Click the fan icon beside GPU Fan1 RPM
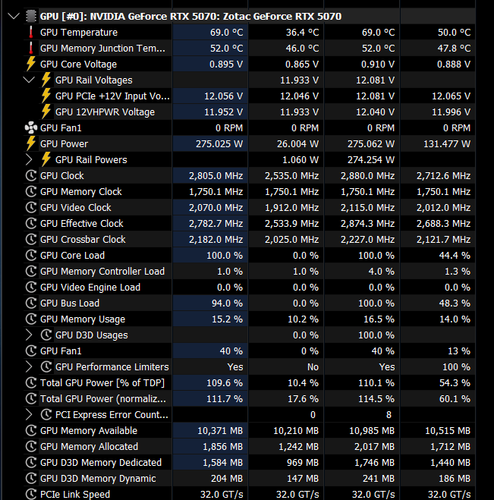494x500 pixels. (31, 128)
